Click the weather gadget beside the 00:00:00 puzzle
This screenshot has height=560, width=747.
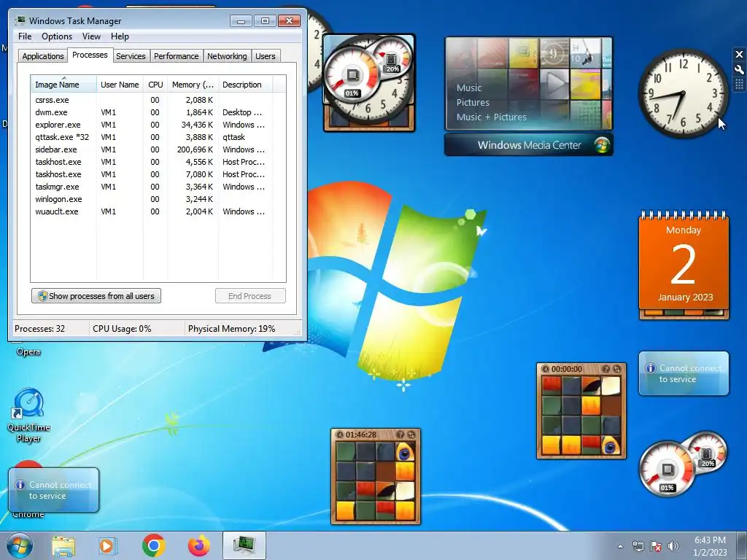684,373
